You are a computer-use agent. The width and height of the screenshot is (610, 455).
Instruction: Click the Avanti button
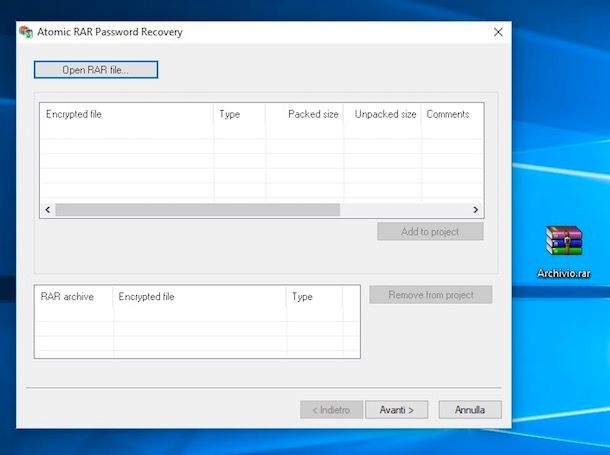[x=396, y=410]
